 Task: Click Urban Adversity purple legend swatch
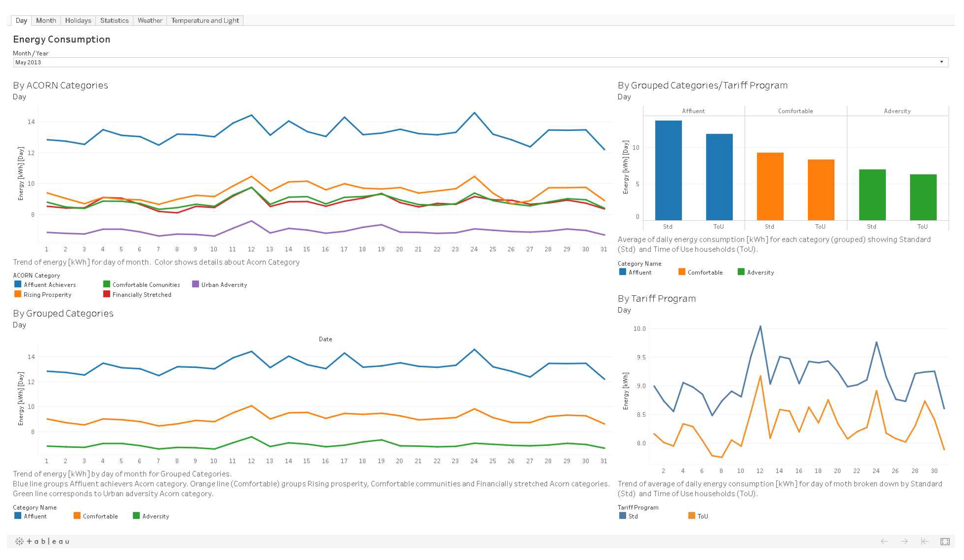click(x=195, y=284)
